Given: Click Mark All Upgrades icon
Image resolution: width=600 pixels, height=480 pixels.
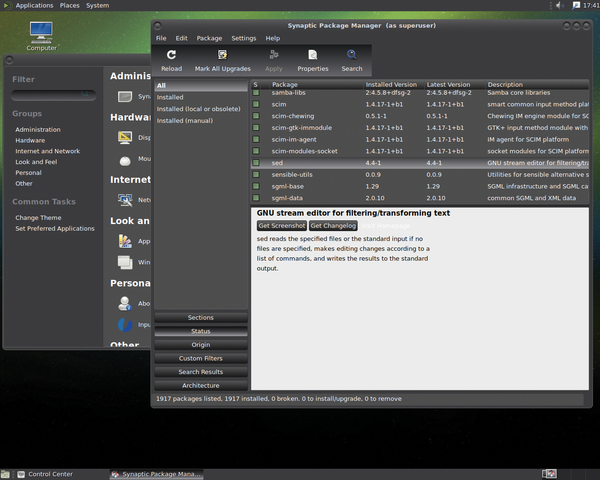Looking at the screenshot, I should tap(222, 55).
